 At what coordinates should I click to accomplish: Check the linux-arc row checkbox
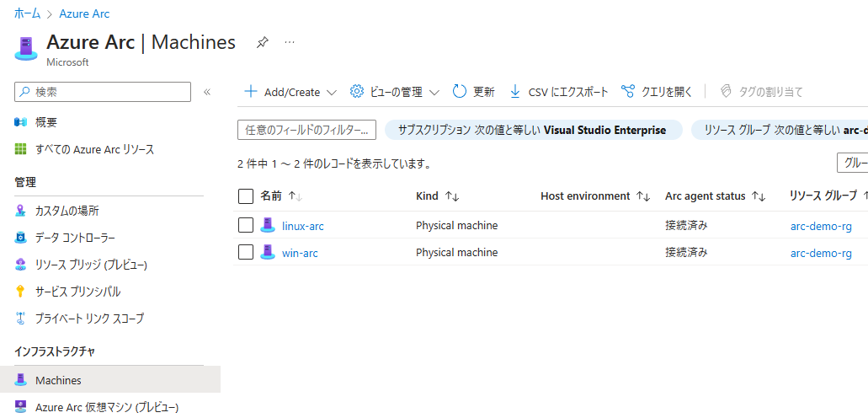246,225
